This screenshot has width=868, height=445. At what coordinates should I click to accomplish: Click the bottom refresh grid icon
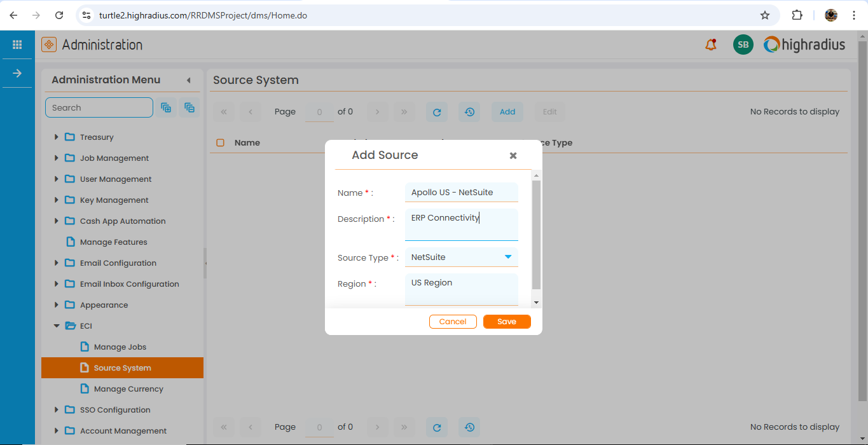[437, 427]
